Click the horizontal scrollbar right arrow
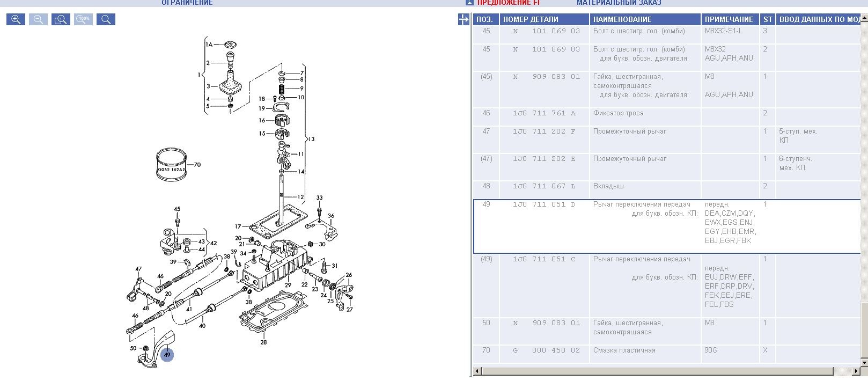This screenshot has height=381, width=868. pyautogui.click(x=856, y=371)
